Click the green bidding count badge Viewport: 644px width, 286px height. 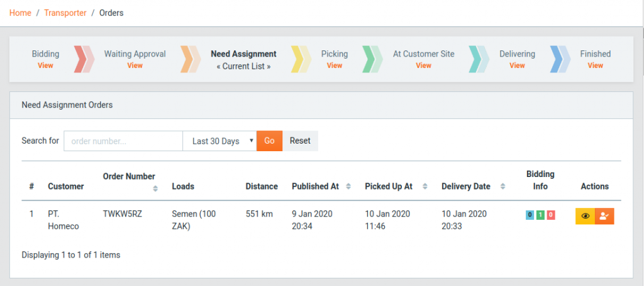click(x=540, y=215)
